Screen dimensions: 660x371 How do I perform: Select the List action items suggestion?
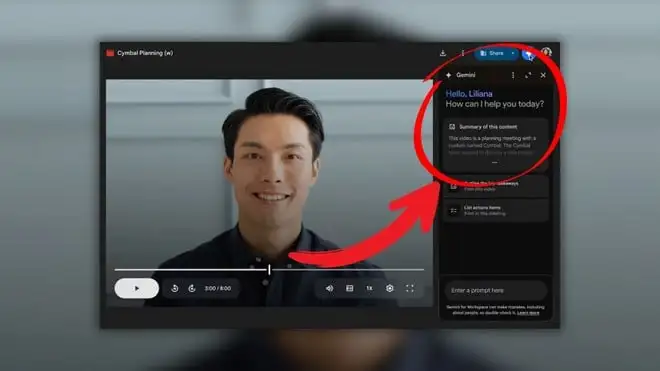point(495,210)
